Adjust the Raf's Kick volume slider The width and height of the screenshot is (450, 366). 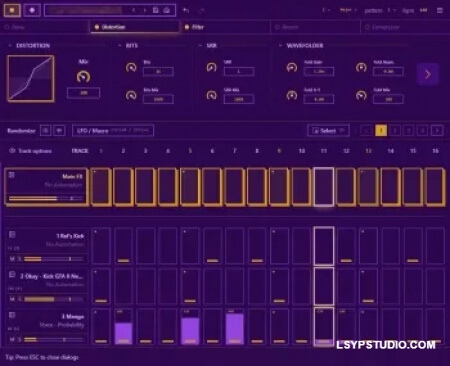pyautogui.click(x=54, y=259)
